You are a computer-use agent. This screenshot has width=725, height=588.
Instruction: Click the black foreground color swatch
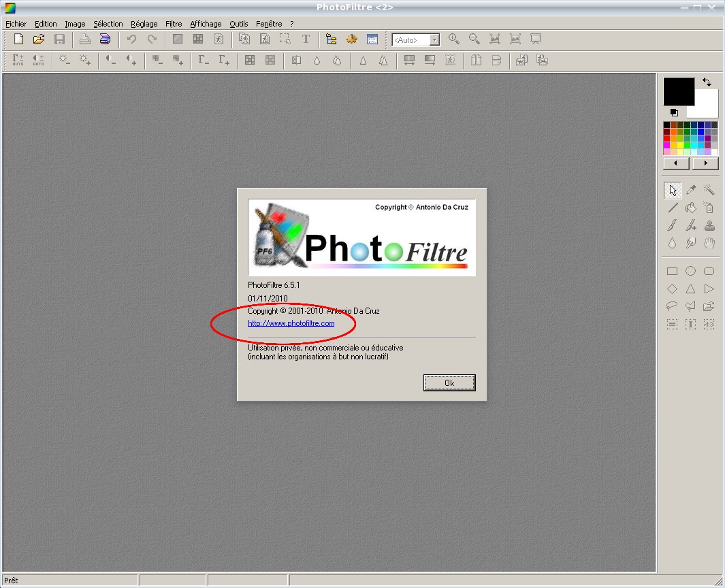pos(679,91)
